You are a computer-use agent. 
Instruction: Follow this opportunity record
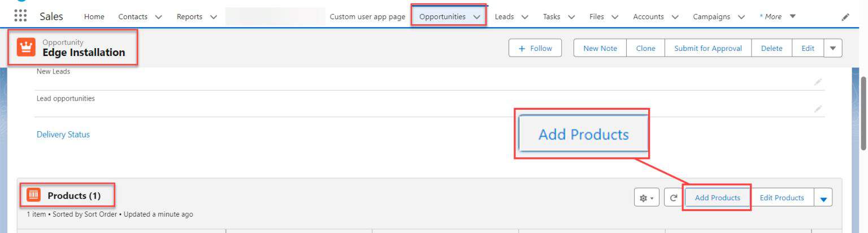pos(535,48)
